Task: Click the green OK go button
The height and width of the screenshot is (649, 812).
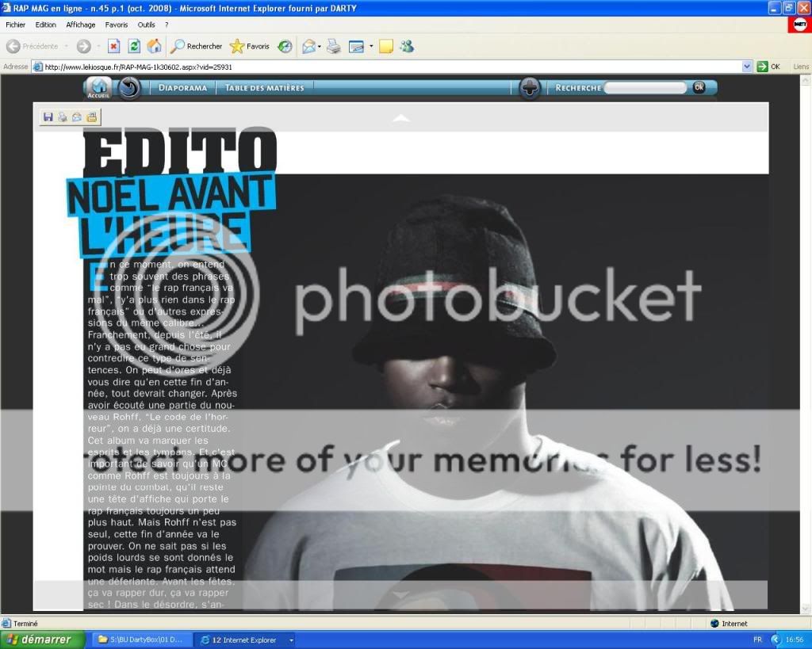Action: (x=768, y=67)
